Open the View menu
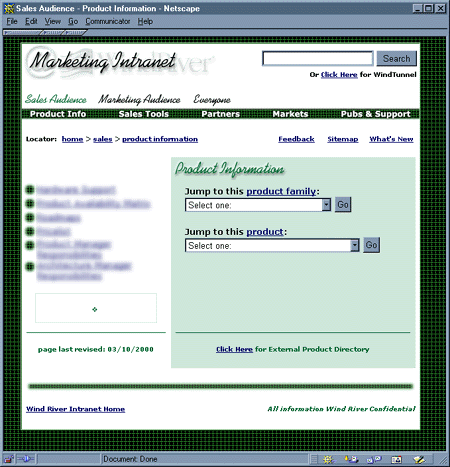Screen dimensions: 450x467 [x=53, y=21]
